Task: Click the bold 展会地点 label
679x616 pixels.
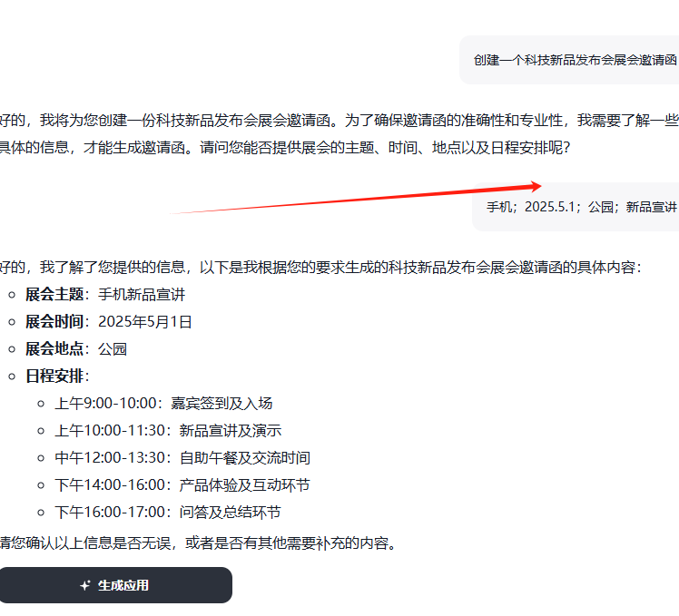Action: [54, 349]
